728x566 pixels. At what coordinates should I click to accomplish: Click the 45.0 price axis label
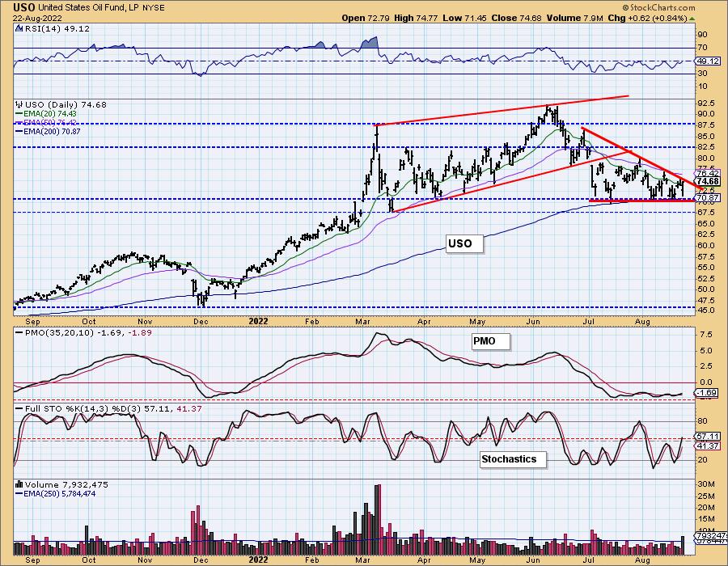[x=705, y=310]
